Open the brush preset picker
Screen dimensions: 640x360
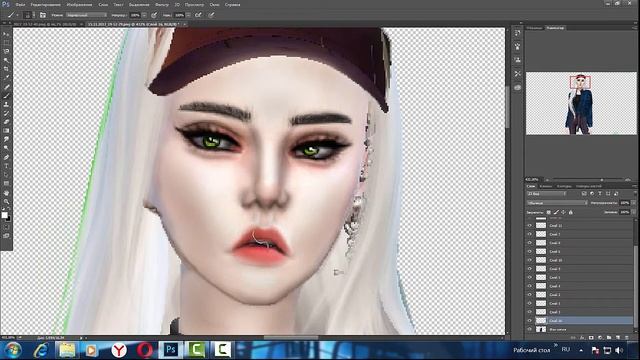point(29,15)
